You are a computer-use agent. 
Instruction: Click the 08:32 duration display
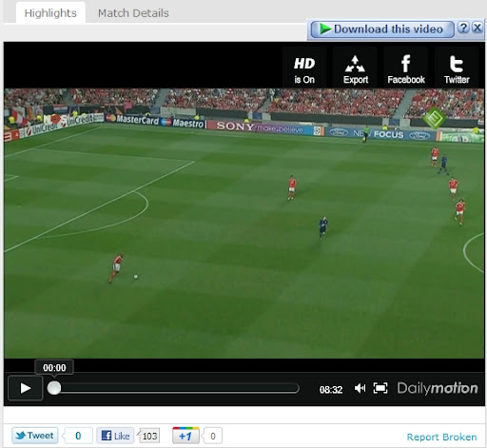[331, 390]
